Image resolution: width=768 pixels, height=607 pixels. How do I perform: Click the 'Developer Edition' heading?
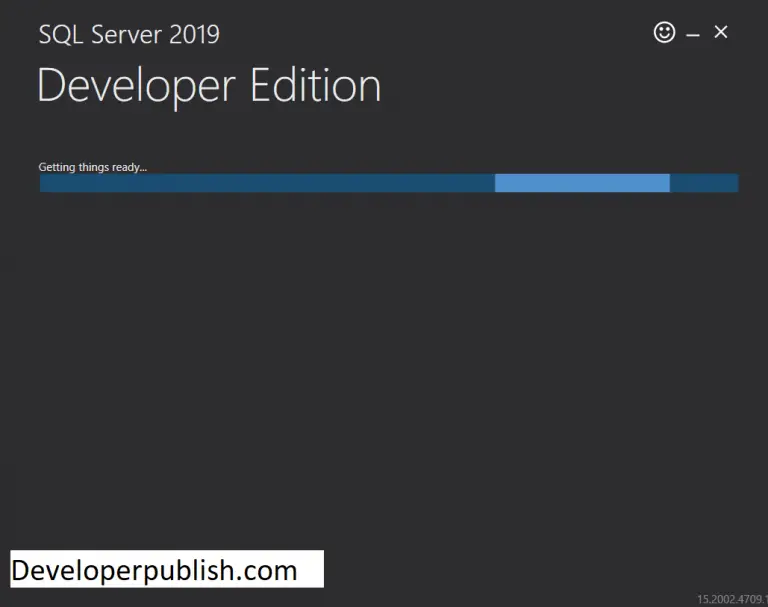209,86
